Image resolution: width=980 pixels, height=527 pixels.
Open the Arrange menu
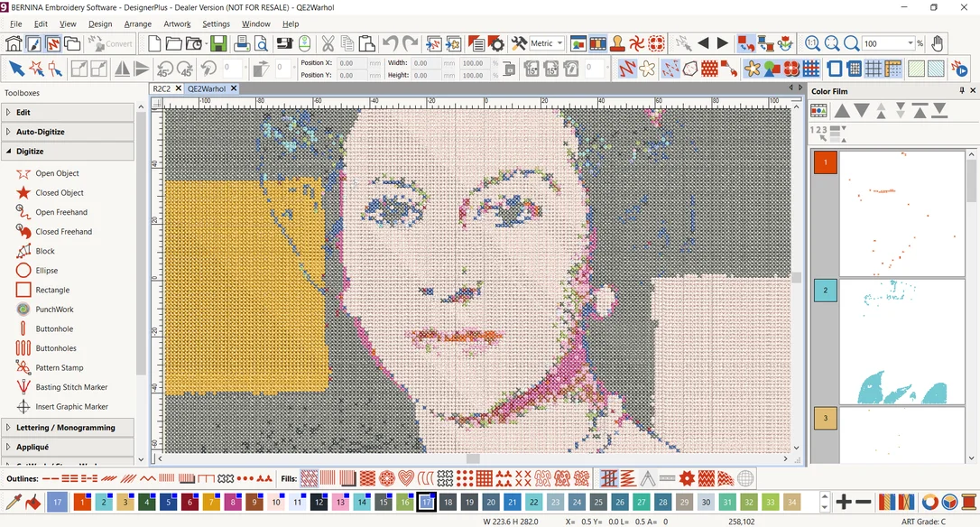click(x=137, y=23)
